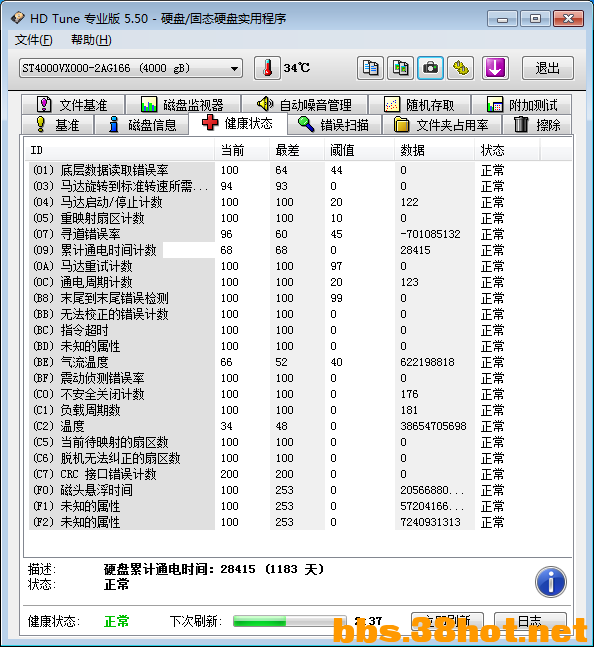This screenshot has width=594, height=647.
Task: Switch to the 文件基准 tab
Action: pos(73,104)
